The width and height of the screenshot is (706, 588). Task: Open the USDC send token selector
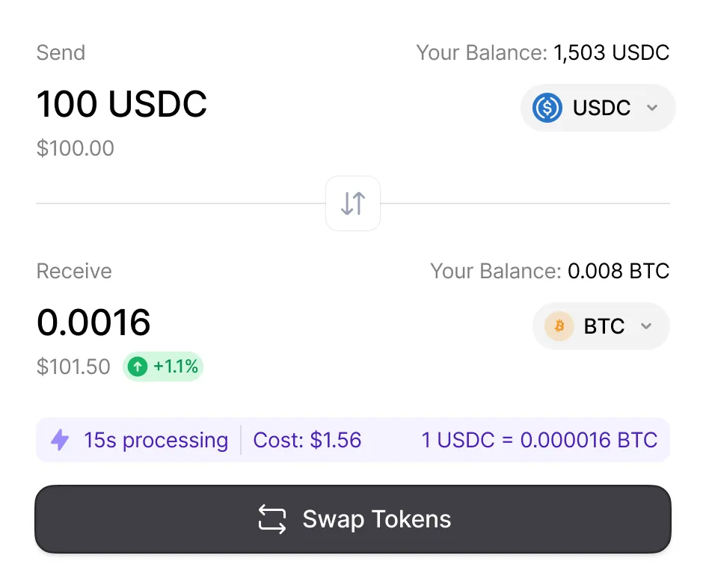(x=598, y=108)
